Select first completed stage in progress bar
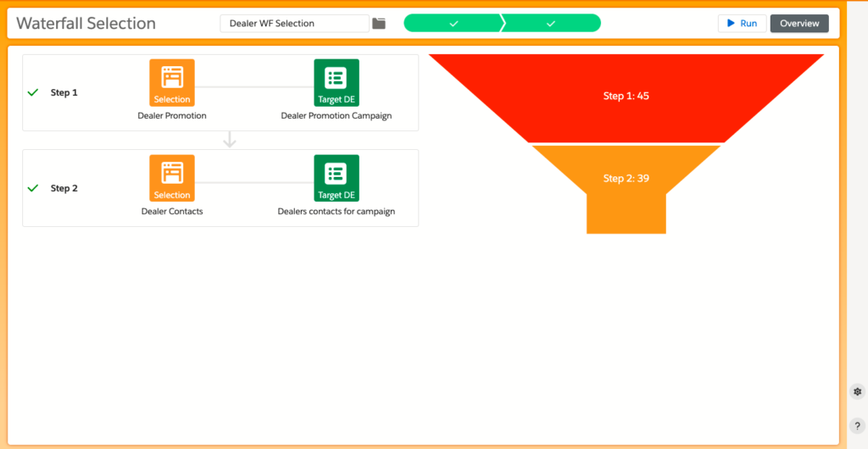 click(453, 24)
